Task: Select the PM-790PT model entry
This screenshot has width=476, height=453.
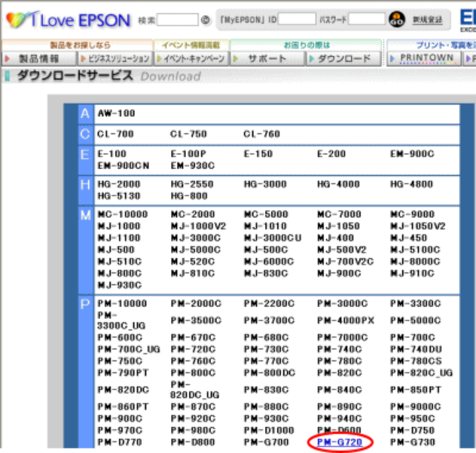Action: point(123,373)
